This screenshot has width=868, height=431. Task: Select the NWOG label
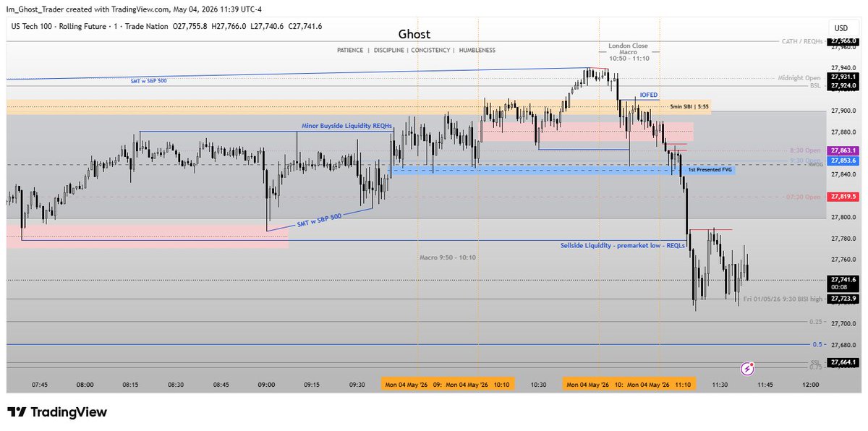pyautogui.click(x=814, y=164)
